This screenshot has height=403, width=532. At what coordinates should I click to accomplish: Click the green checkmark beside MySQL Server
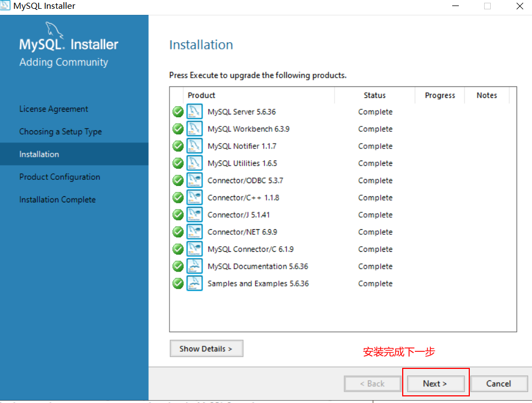[x=178, y=112]
